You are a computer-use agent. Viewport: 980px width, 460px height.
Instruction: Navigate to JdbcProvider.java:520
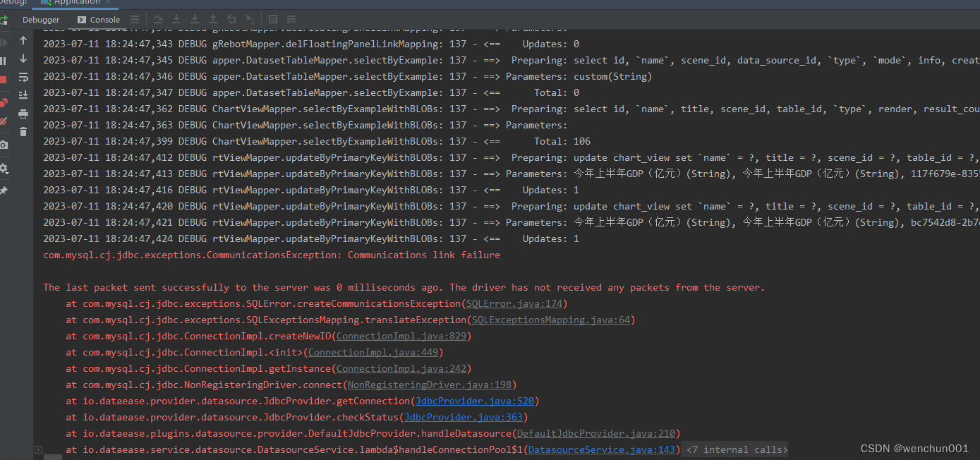click(x=475, y=401)
